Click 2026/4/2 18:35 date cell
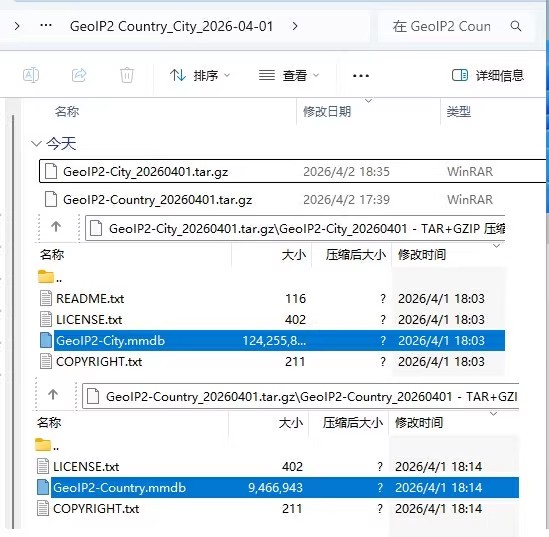Image resolution: width=549 pixels, height=537 pixels. point(346,172)
